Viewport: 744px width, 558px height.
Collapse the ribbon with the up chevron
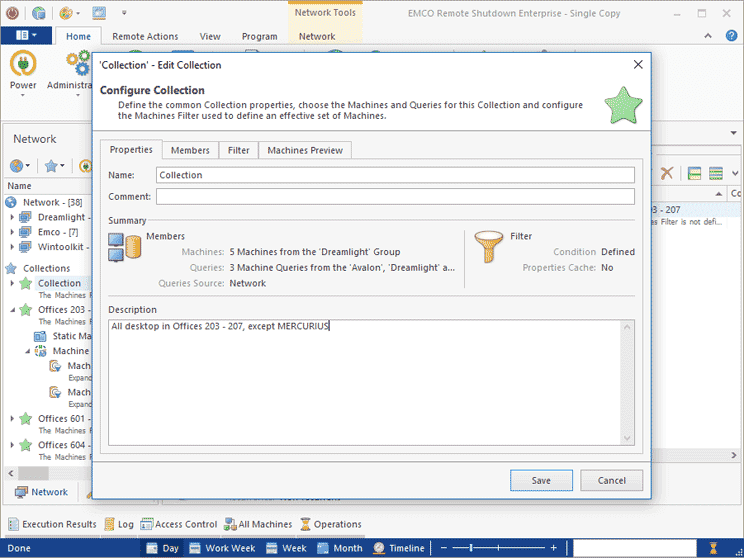click(708, 36)
